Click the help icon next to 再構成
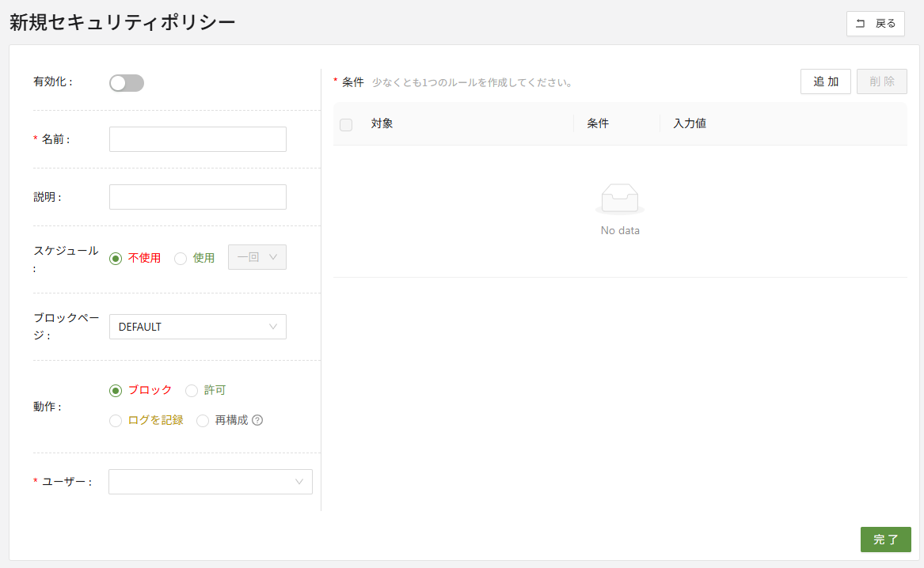The width and height of the screenshot is (924, 568). 257,420
